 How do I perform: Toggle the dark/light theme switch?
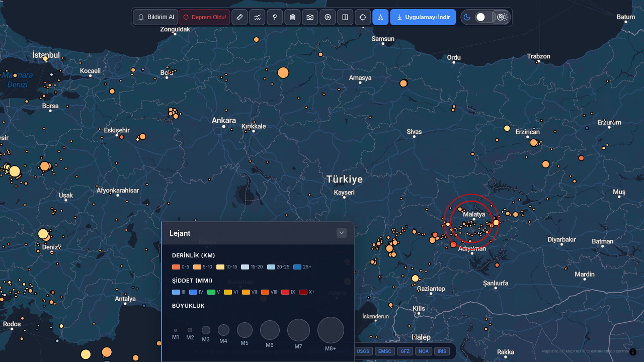(x=484, y=17)
